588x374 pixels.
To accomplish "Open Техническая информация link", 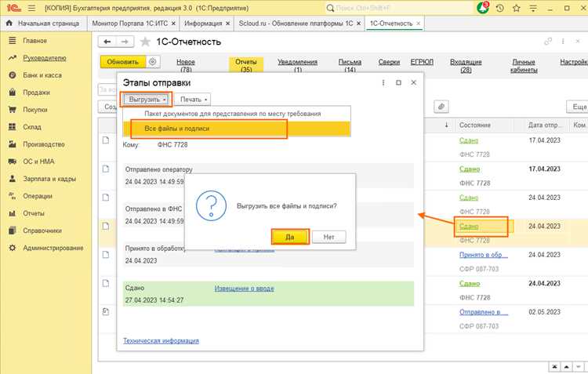I will point(161,340).
